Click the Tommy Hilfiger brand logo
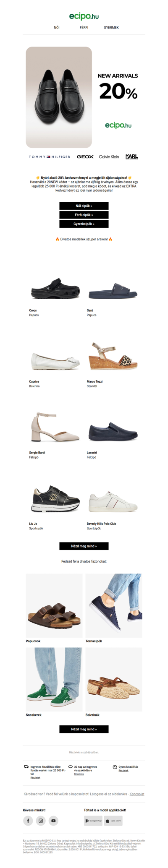Viewport: 168px width, 868px height. (50, 157)
